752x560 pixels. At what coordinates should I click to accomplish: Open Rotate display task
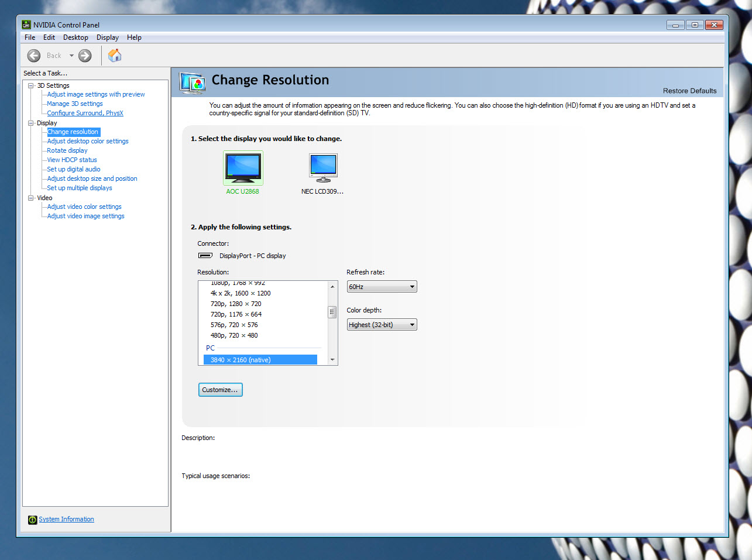pos(67,150)
